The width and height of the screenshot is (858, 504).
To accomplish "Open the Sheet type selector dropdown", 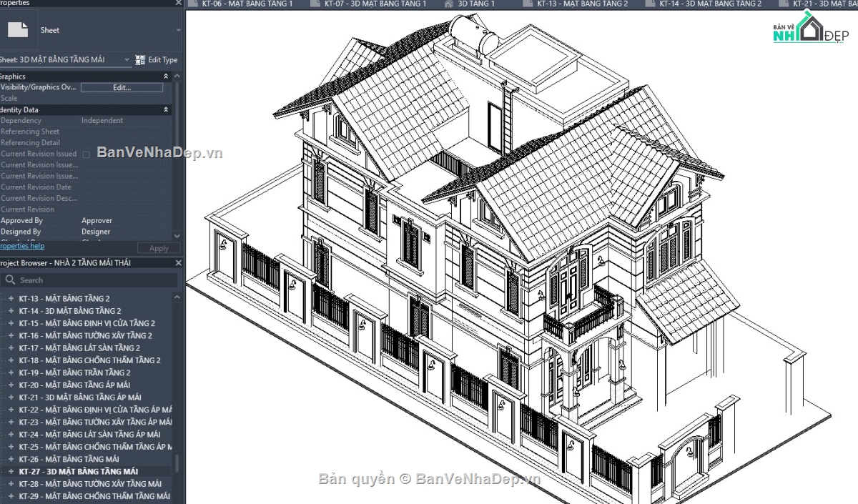I will 178,31.
